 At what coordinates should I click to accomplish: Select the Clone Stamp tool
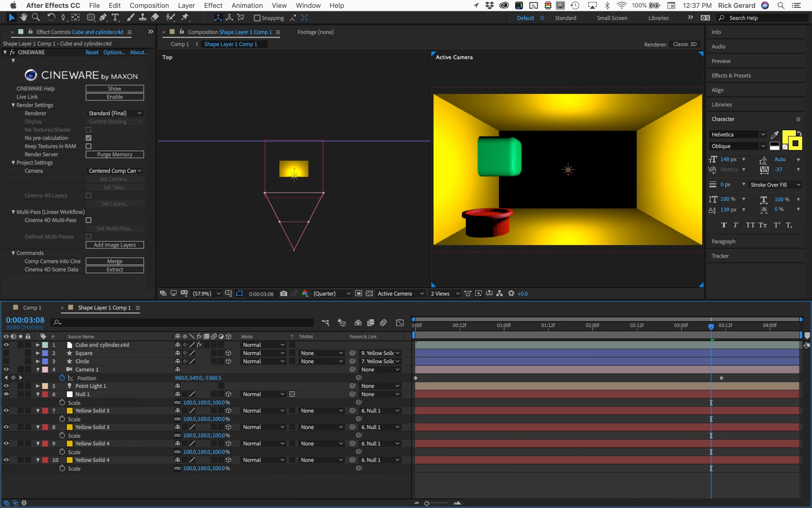(x=143, y=17)
